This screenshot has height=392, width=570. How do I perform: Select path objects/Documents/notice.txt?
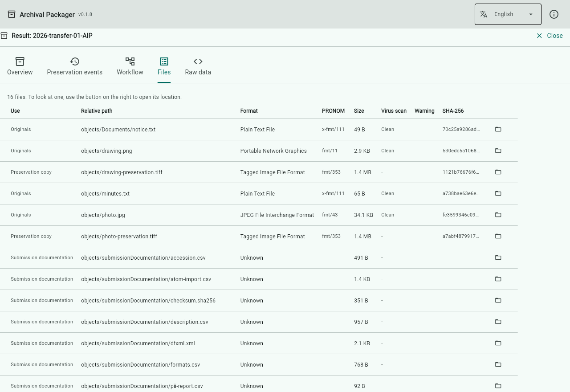pos(118,130)
